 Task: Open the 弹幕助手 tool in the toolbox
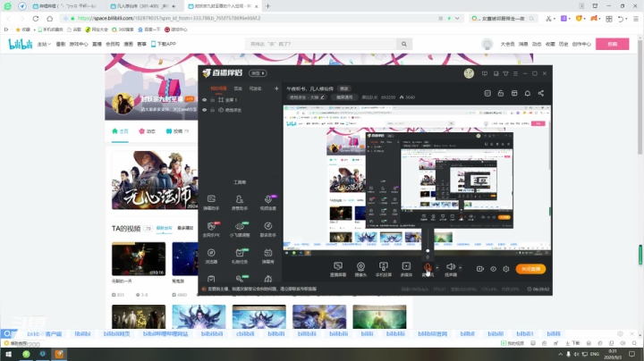(211, 202)
